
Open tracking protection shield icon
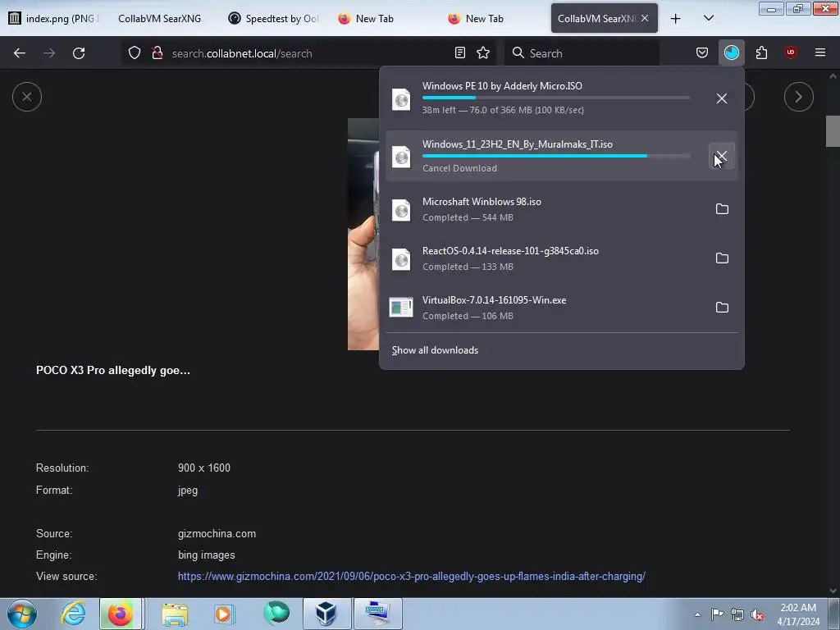pos(135,53)
